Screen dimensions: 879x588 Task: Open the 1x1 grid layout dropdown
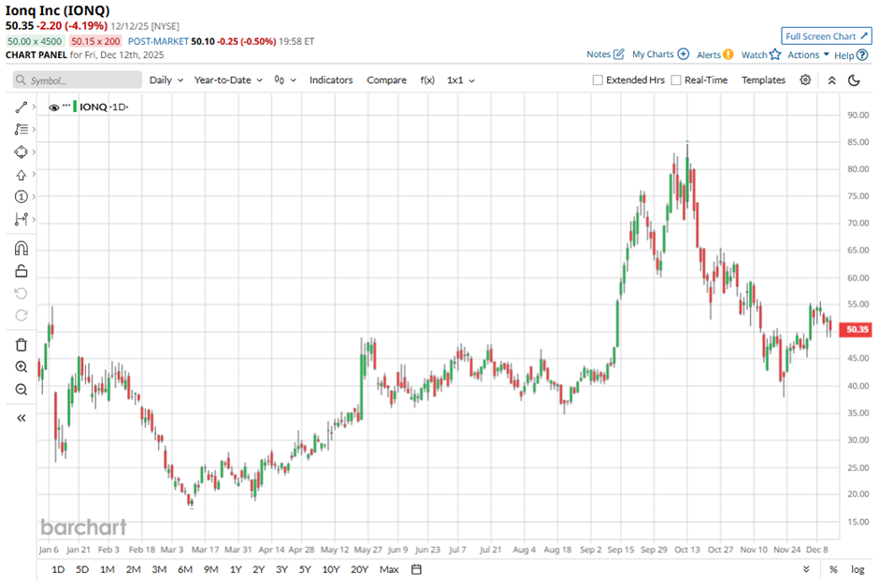[x=461, y=80]
